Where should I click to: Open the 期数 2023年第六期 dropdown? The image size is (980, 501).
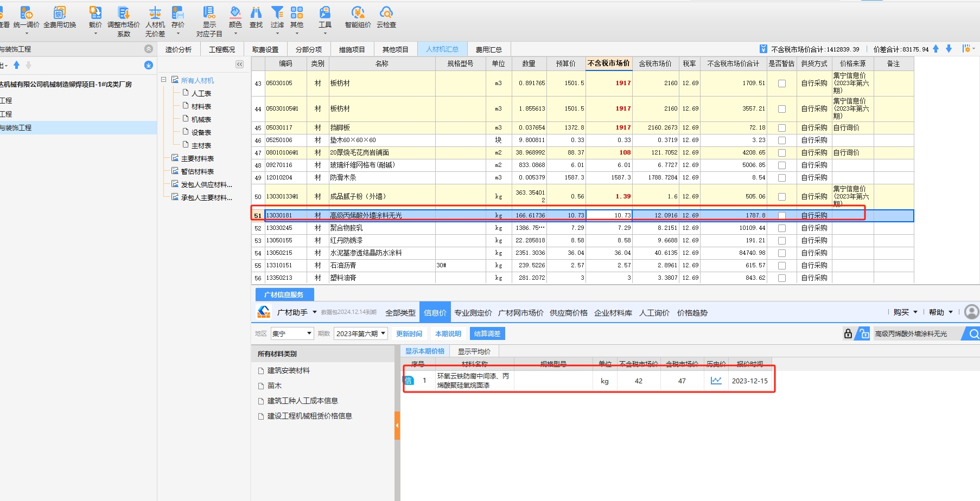point(361,333)
